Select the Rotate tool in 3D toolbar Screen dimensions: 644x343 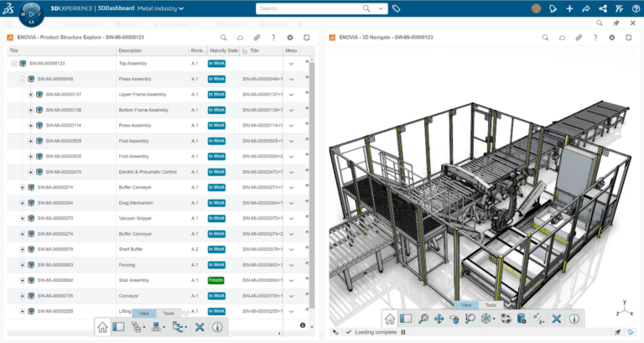pyautogui.click(x=454, y=320)
